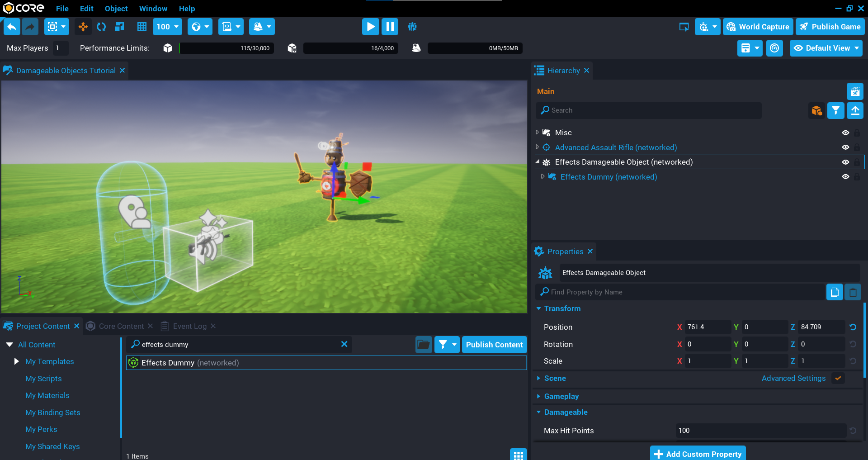Image resolution: width=868 pixels, height=460 pixels.
Task: Click the Publish Game button
Action: click(x=830, y=27)
